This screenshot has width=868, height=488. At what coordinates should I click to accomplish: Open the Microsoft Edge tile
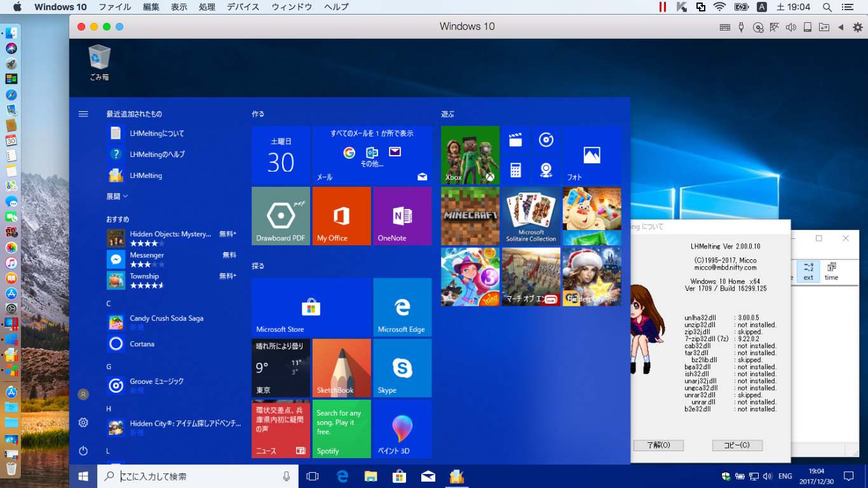402,307
